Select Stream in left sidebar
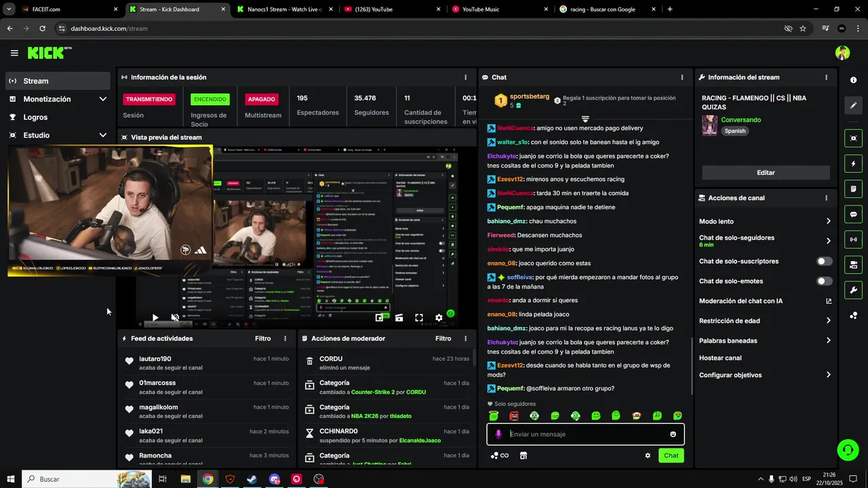 pos(58,81)
